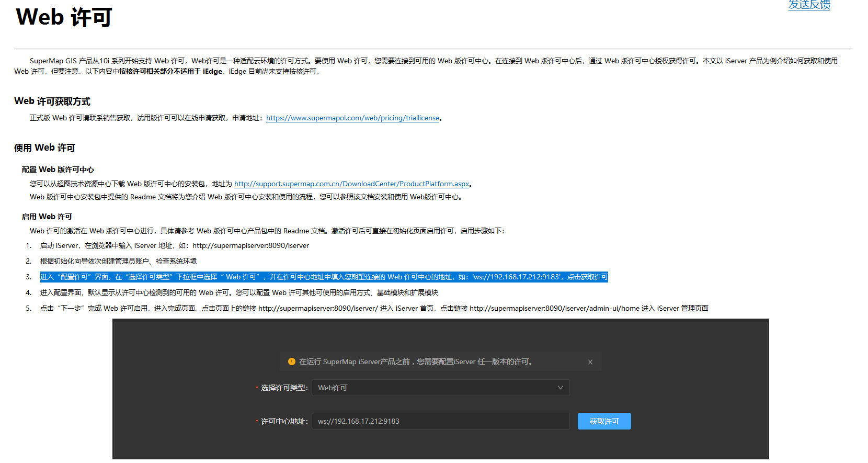Click the 许可中心地址 label
The width and height of the screenshot is (868, 463).
[284, 421]
